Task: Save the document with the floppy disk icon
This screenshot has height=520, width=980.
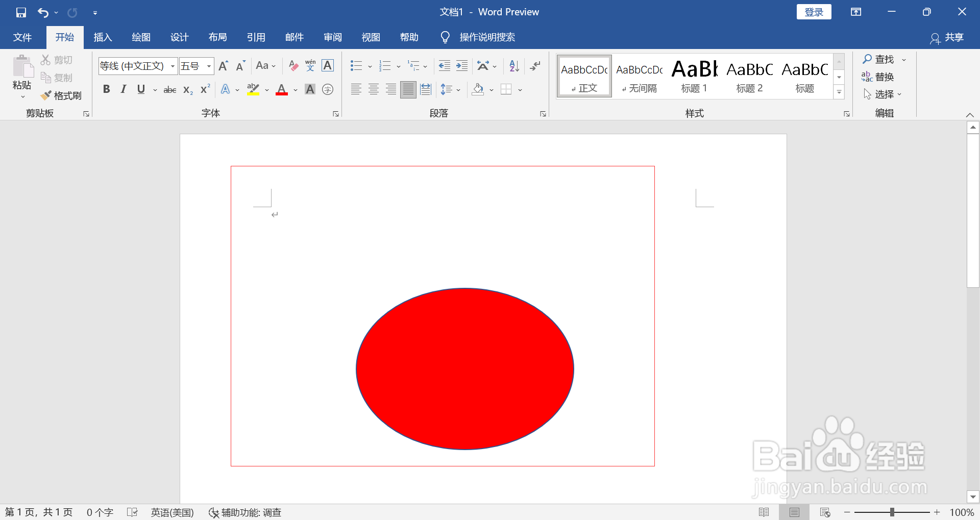Action: click(21, 12)
